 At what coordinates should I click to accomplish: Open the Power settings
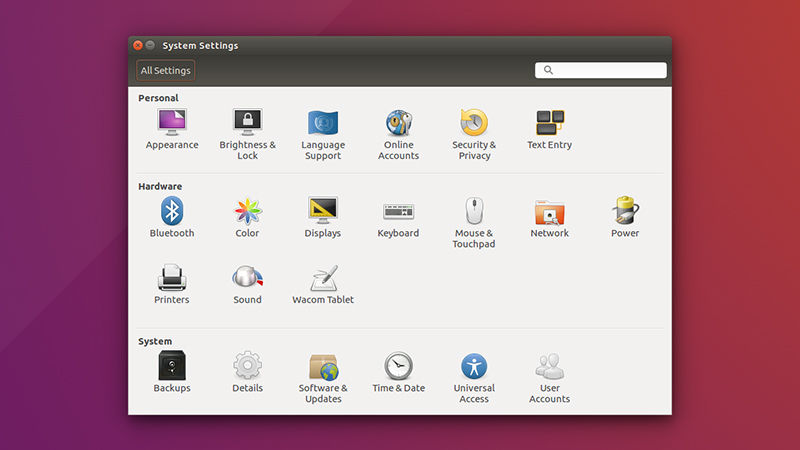point(625,211)
